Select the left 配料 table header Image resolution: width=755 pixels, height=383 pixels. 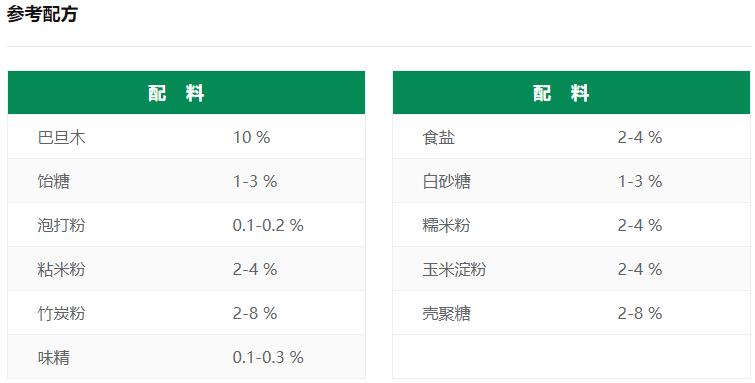click(x=186, y=92)
